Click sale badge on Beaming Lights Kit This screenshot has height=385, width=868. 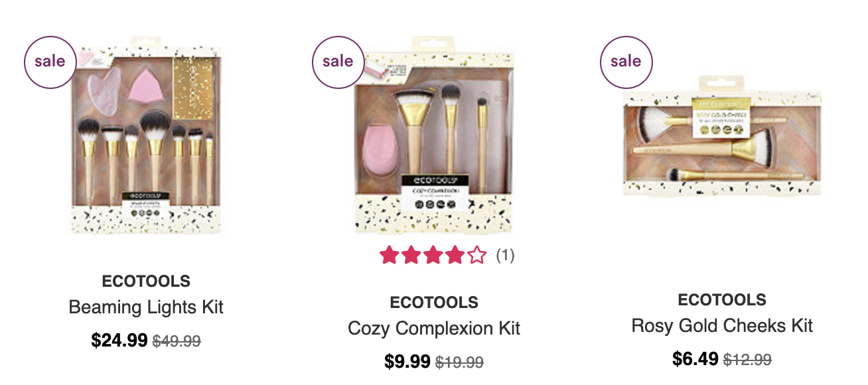(x=50, y=62)
